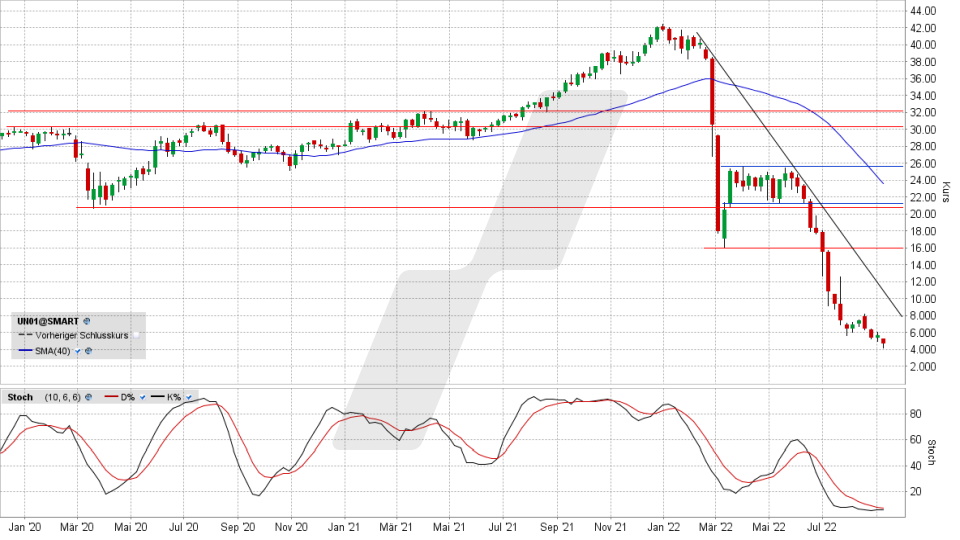Click the 16.00 price axis label

point(923,248)
